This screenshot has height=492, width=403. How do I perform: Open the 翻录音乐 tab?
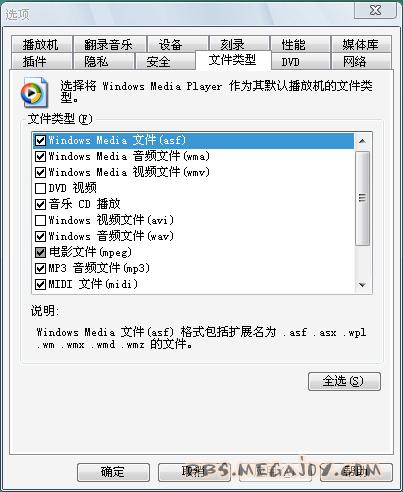coord(109,44)
